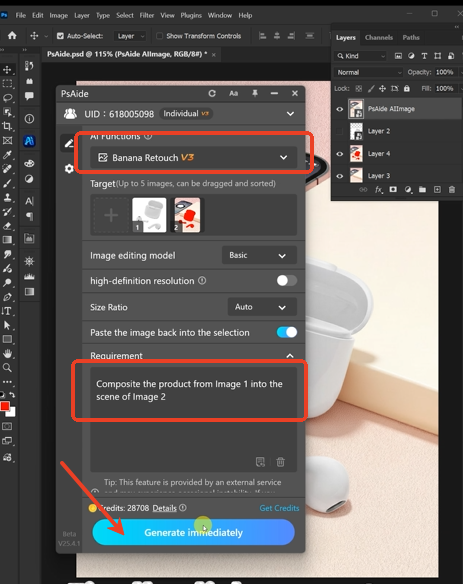The image size is (463, 584).
Task: Click the fx layer style icon
Action: 378,190
